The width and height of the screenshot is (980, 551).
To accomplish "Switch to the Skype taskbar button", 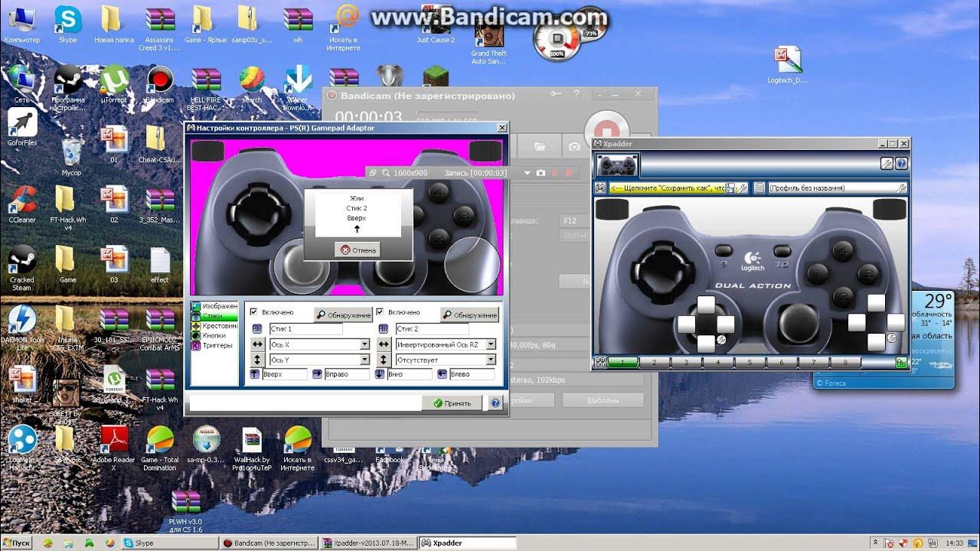I will (170, 543).
